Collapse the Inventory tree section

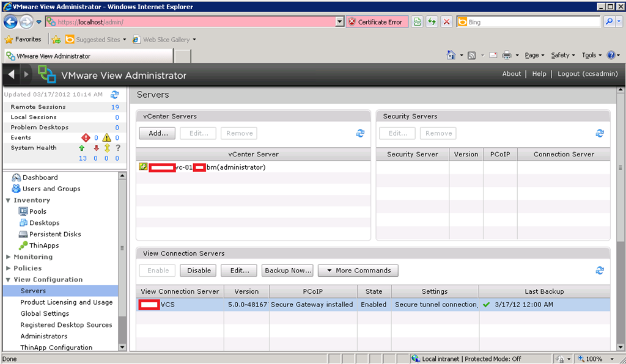click(x=8, y=200)
